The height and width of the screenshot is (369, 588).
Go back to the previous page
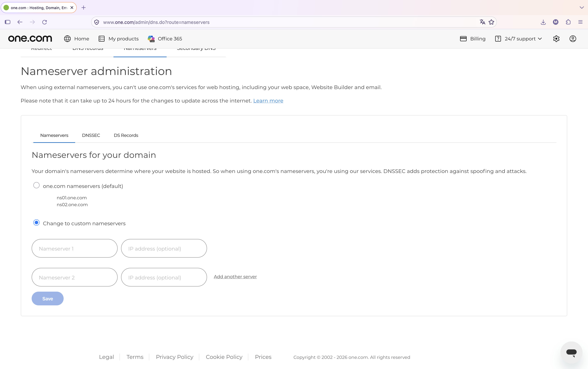20,22
